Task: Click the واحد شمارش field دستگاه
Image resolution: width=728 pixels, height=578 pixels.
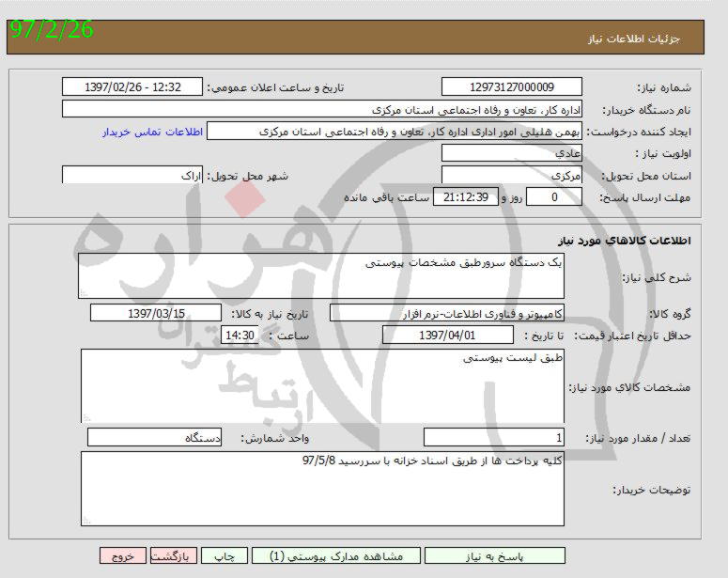Action: coord(155,438)
